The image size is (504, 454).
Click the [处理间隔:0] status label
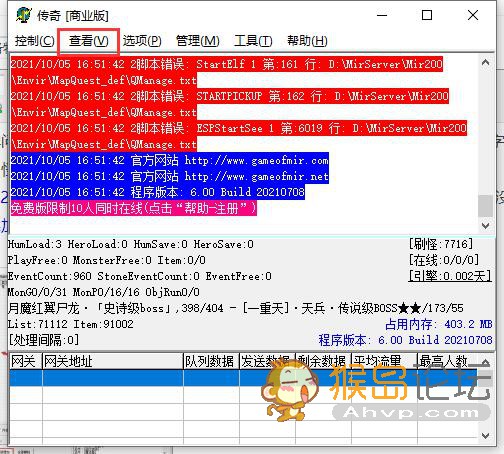point(44,340)
